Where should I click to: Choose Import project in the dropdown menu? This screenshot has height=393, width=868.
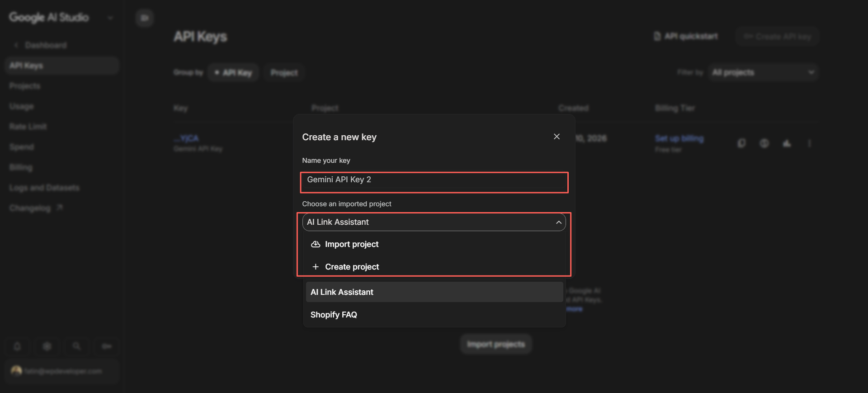434,244
